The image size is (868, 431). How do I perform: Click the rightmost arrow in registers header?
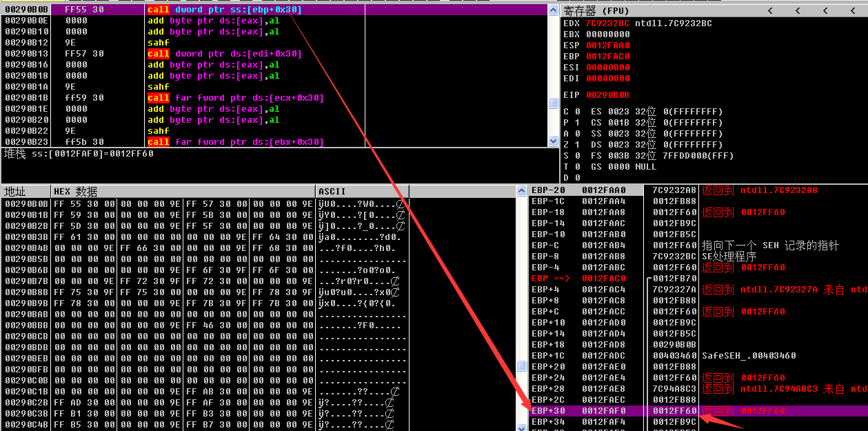(x=851, y=10)
